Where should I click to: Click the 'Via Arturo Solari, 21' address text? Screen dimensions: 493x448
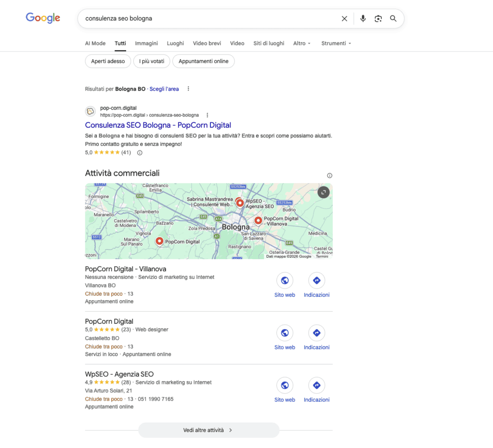tap(108, 391)
